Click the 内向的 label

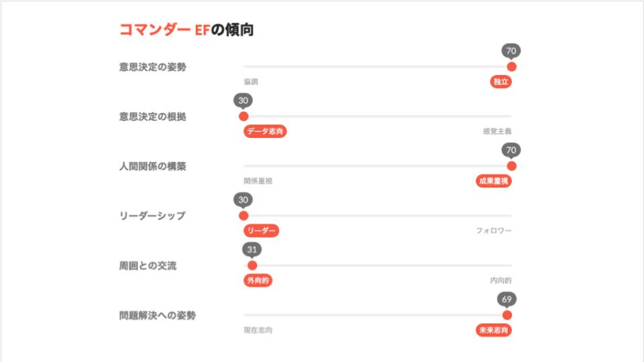(x=500, y=280)
